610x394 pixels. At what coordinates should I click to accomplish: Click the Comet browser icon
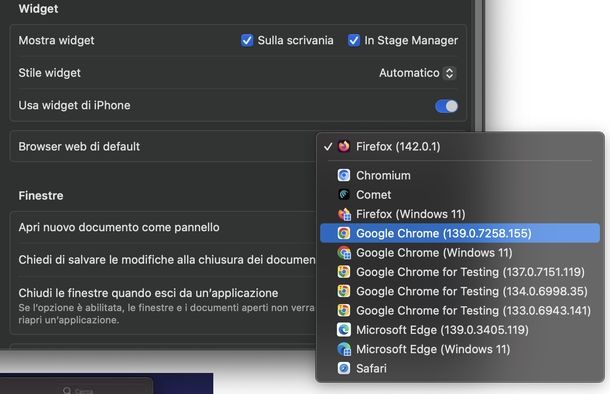344,194
